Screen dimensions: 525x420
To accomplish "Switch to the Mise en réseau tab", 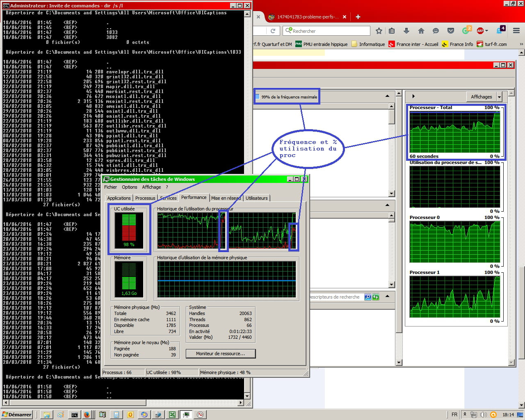I will point(226,198).
